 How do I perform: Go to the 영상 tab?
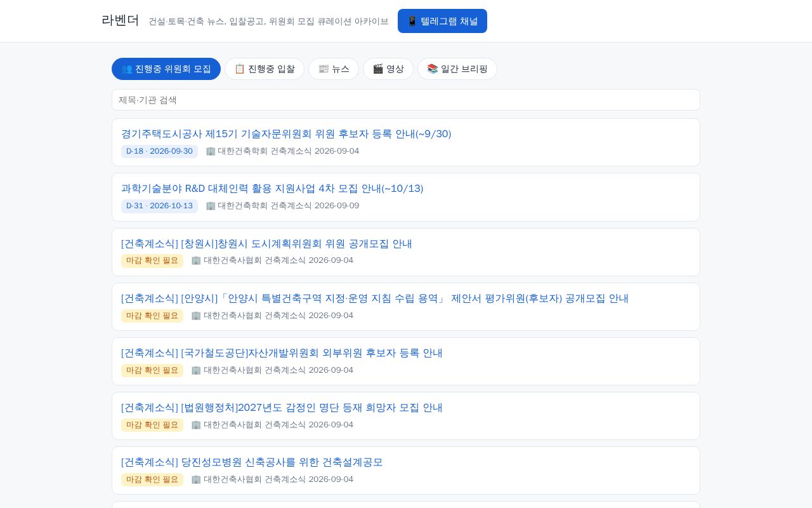(388, 69)
